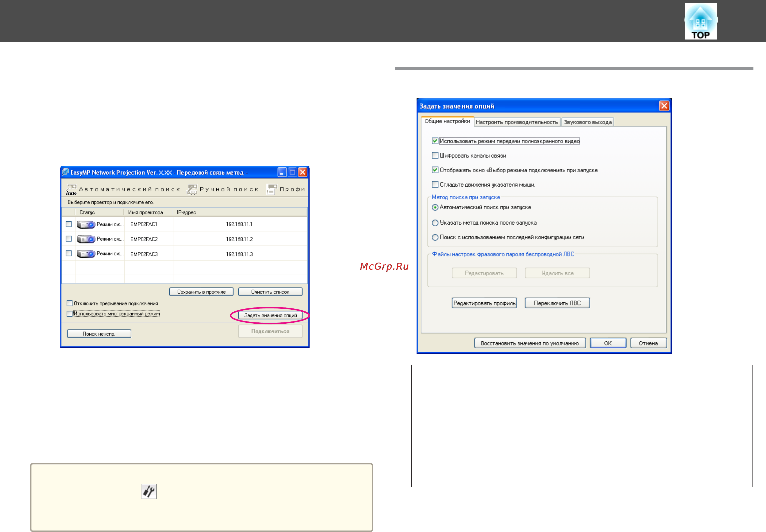Open Автоматический поиск toolbar item
Viewport: 766px width, 532px height.
tap(123, 189)
